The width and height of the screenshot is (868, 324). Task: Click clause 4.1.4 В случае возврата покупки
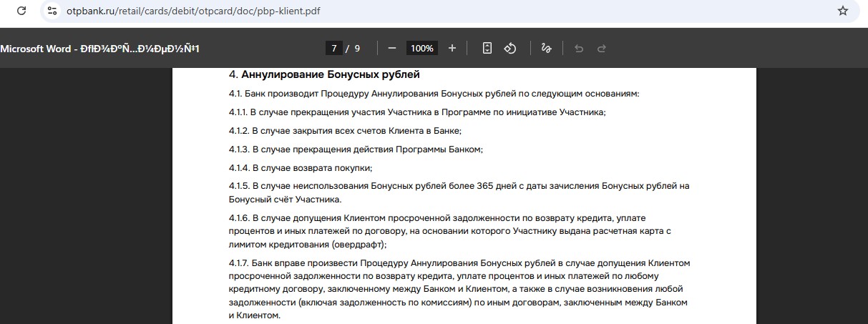tap(301, 168)
